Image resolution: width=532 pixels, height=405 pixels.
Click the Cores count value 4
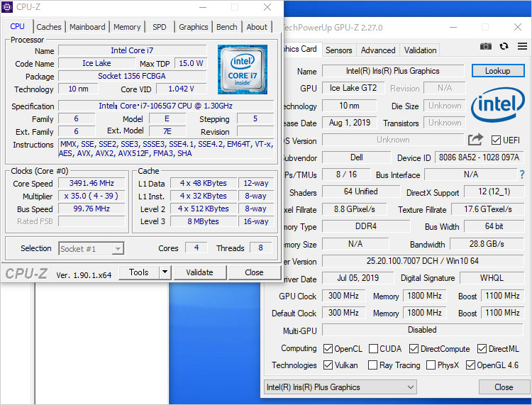pyautogui.click(x=196, y=248)
